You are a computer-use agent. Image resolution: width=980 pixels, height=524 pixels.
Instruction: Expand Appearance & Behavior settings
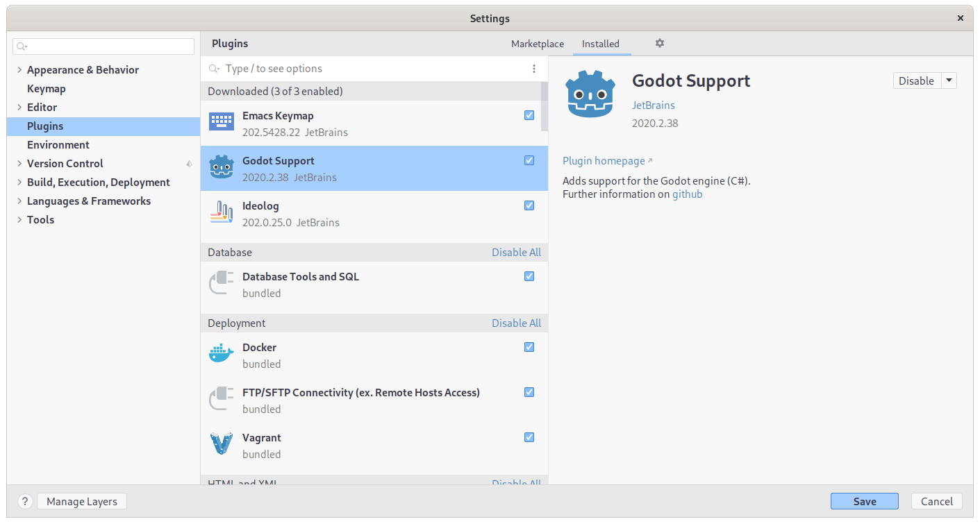19,70
